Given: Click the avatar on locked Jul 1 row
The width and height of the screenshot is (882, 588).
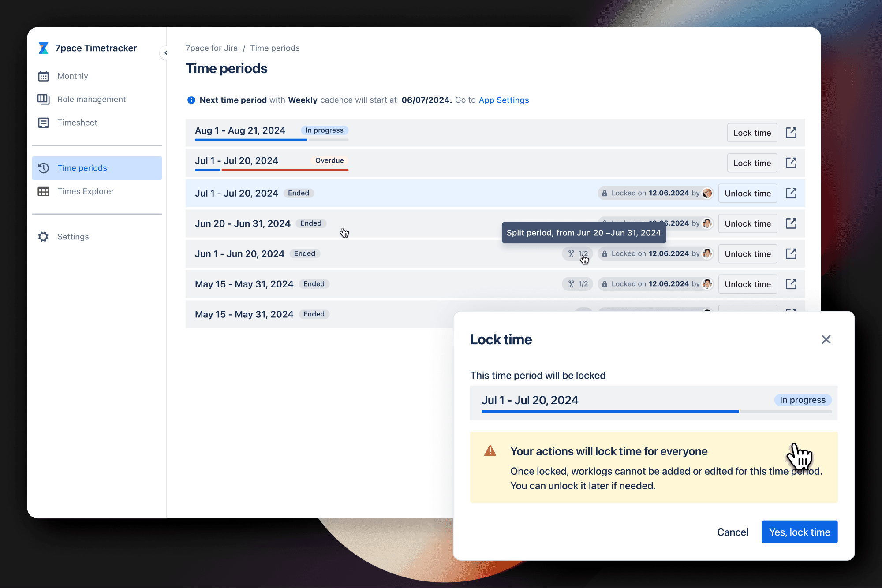Looking at the screenshot, I should [x=707, y=193].
